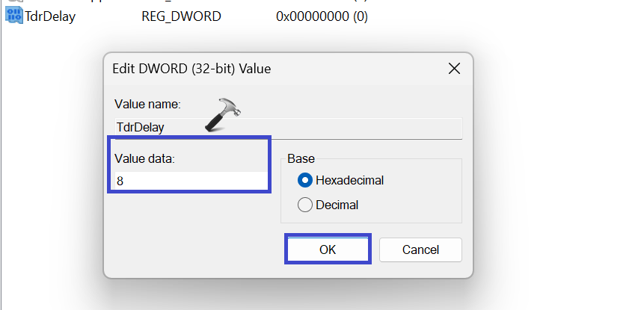Click the 0x00000000 (0) data cell

tap(322, 16)
